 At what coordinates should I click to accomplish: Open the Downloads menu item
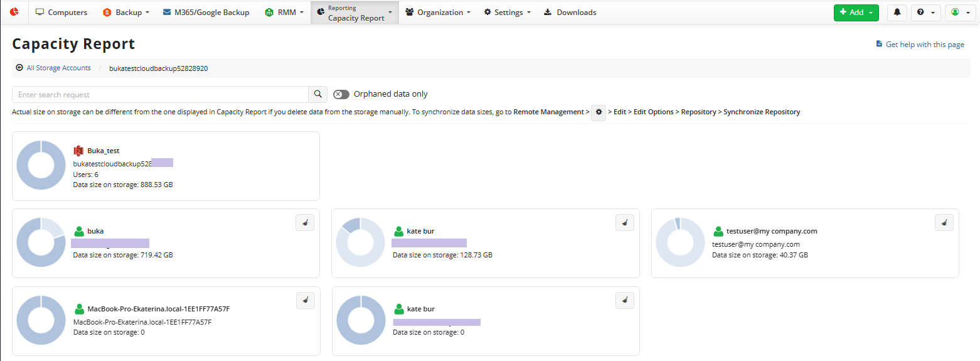[570, 13]
